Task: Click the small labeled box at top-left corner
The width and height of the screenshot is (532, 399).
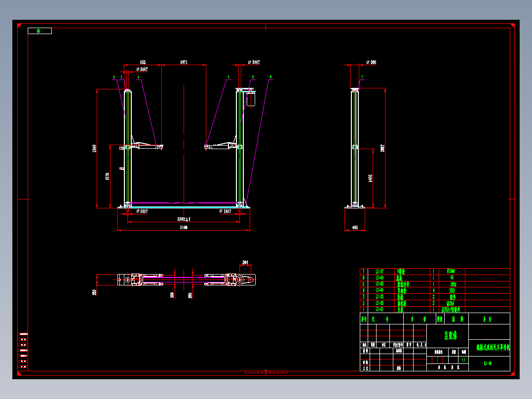Action: (39, 31)
